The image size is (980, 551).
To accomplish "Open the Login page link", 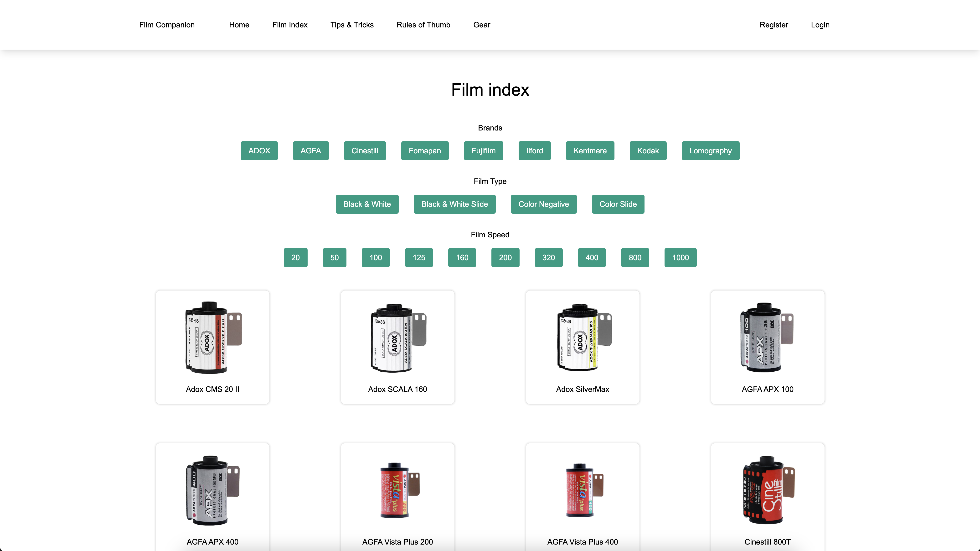I will 820,25.
